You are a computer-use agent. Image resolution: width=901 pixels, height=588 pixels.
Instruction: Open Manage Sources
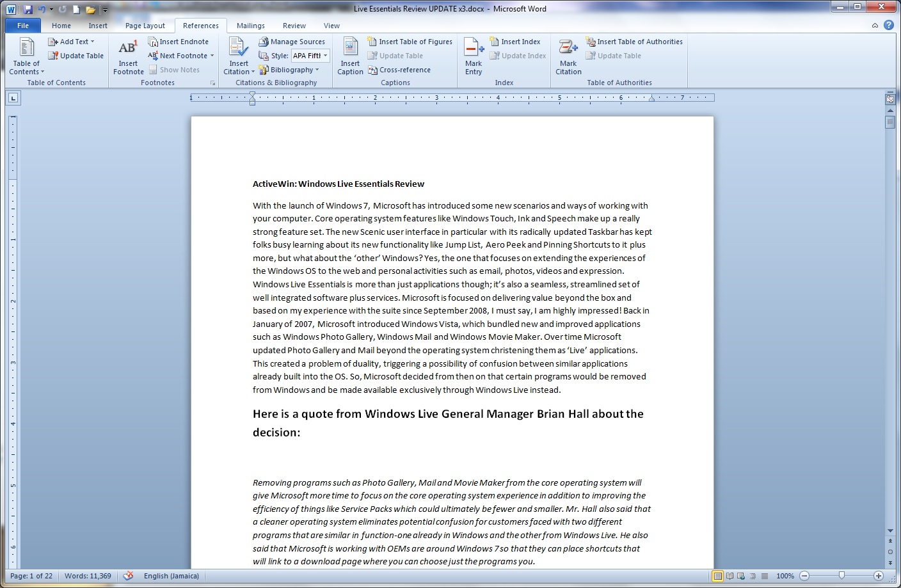[x=292, y=42]
